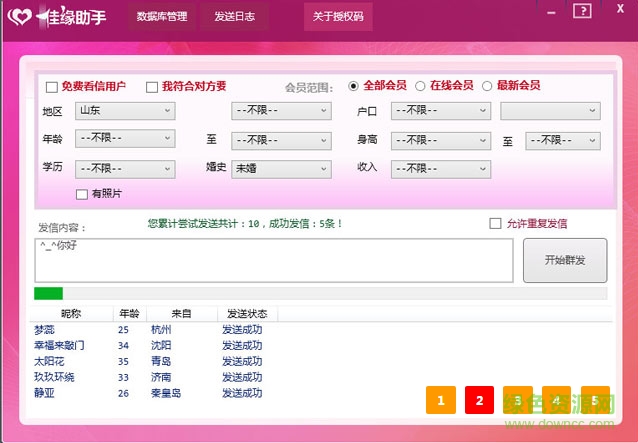Click the message content text box
Viewport: 638px width, 443px height.
275,260
